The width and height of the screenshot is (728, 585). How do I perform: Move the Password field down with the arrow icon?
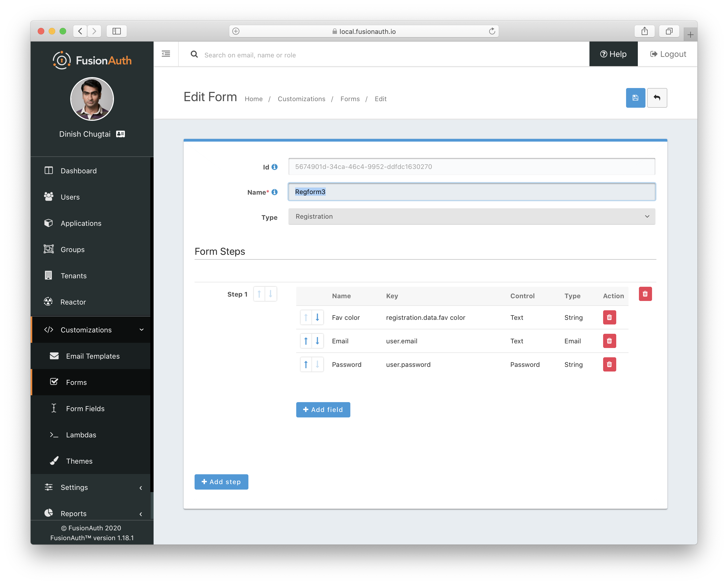coord(317,364)
